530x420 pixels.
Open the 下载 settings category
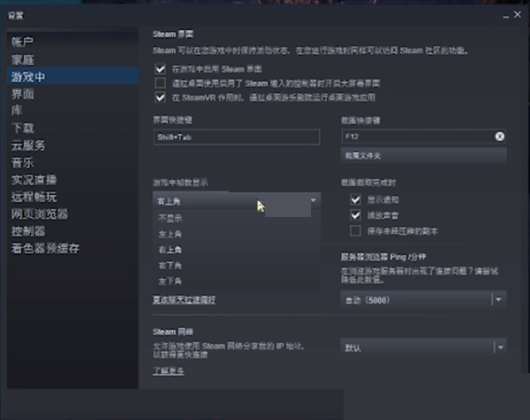coord(22,128)
